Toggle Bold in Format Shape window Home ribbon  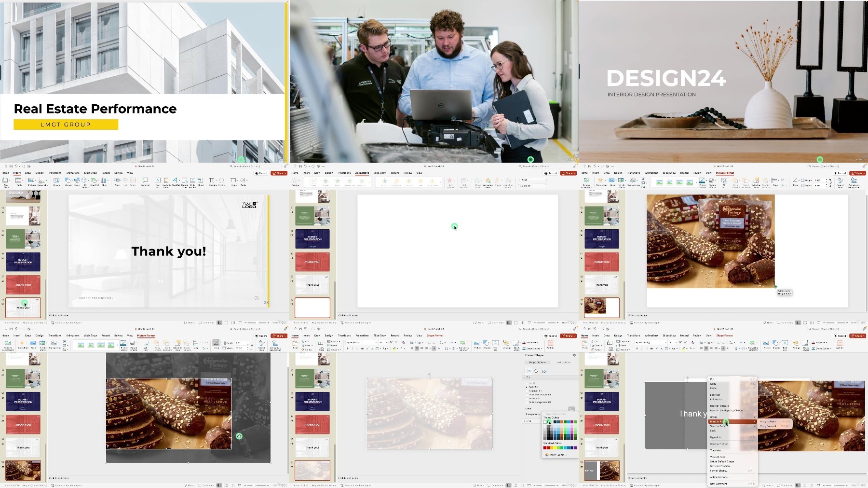click(348, 349)
